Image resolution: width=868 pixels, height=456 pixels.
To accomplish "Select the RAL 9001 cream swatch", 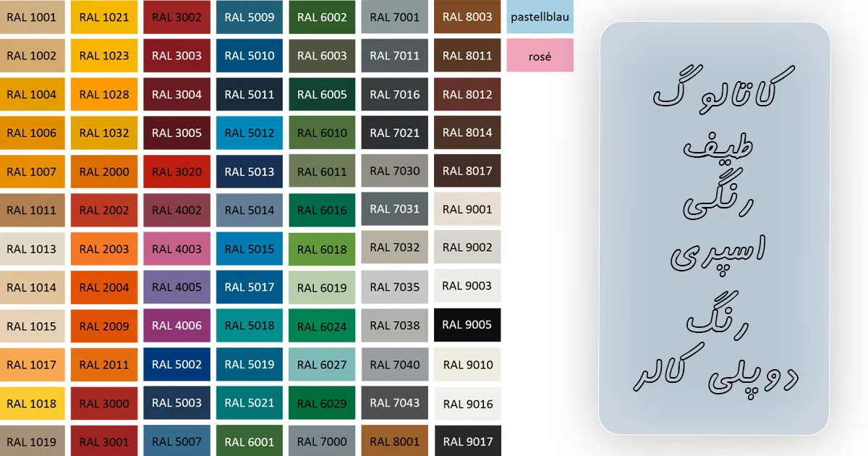I will point(467,210).
